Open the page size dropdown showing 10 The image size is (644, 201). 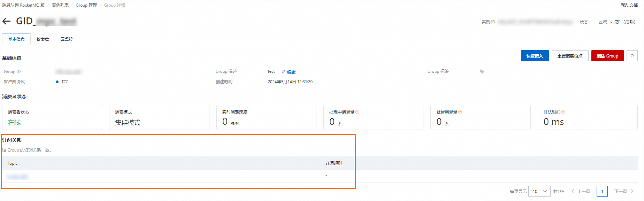539,191
